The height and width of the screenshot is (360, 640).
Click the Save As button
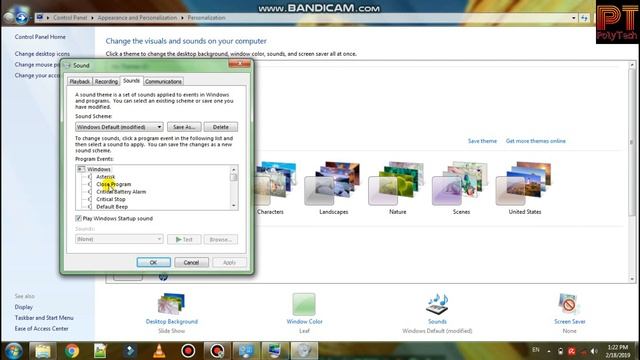click(184, 127)
